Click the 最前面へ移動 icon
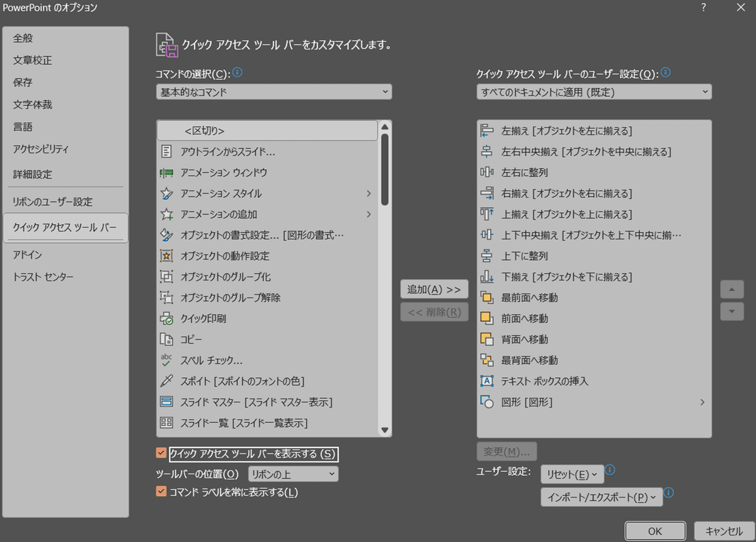The height and width of the screenshot is (542, 756). pyautogui.click(x=487, y=298)
